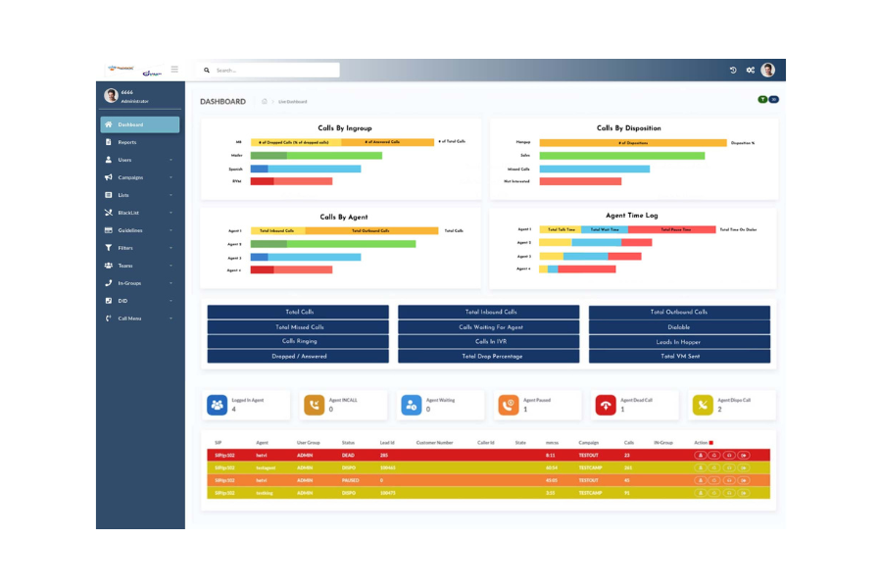Click the Agent INCALL phone icon
Screen dimensions: 882x588
point(314,405)
